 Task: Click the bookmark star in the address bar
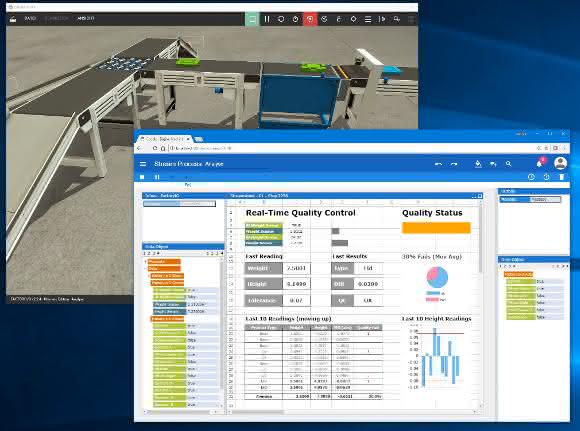[x=546, y=148]
